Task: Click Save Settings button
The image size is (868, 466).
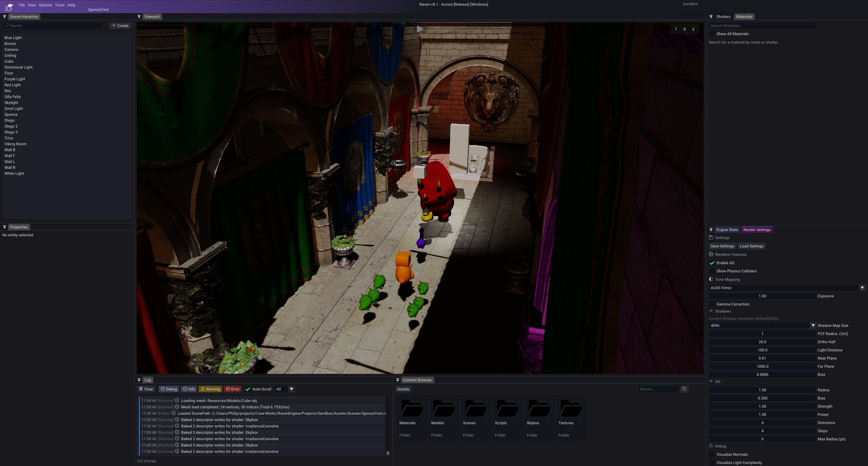Action: 722,246
